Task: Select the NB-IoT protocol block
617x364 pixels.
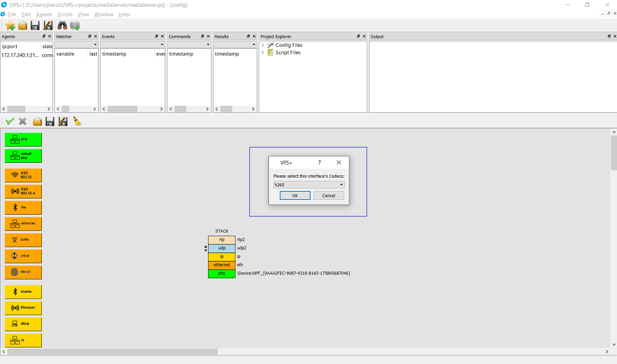Action: click(x=23, y=271)
